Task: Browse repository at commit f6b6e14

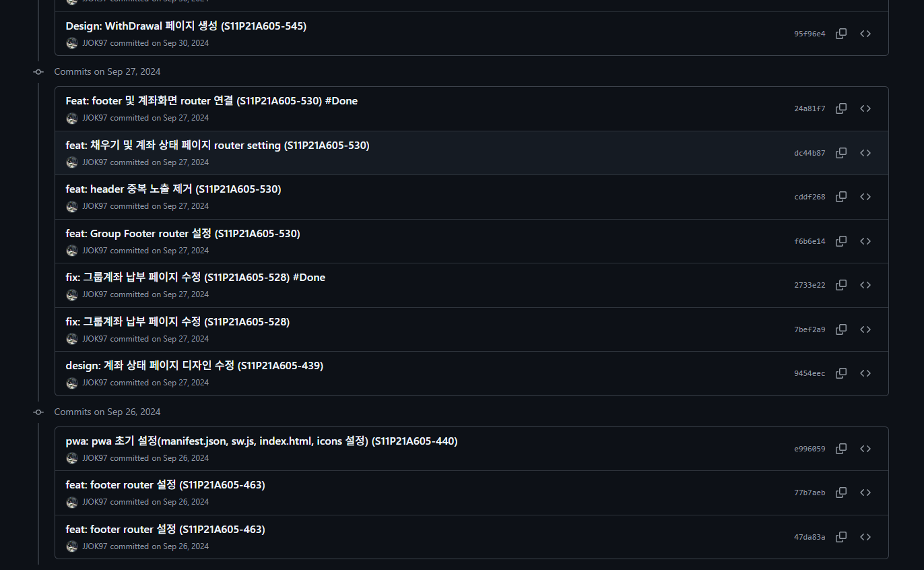Action: (x=865, y=241)
